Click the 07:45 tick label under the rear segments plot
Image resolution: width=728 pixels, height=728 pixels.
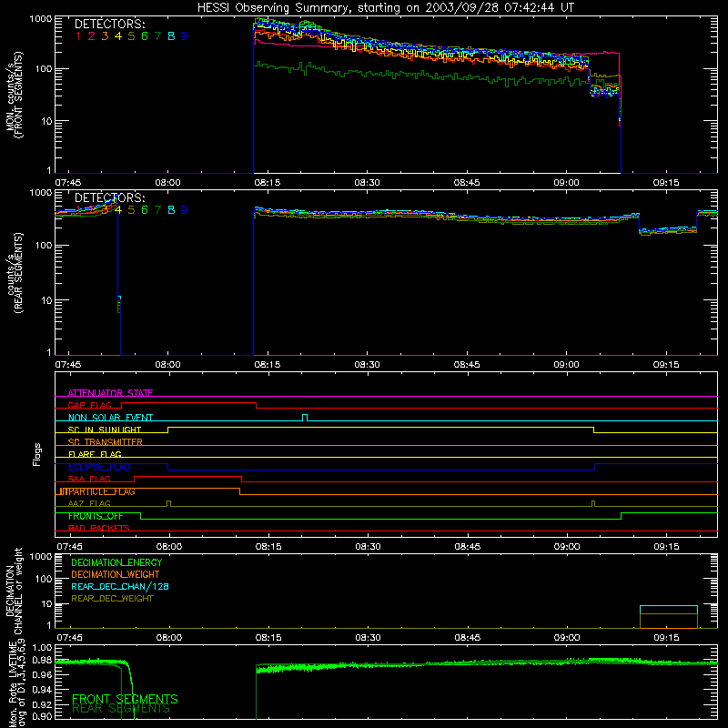(x=68, y=365)
